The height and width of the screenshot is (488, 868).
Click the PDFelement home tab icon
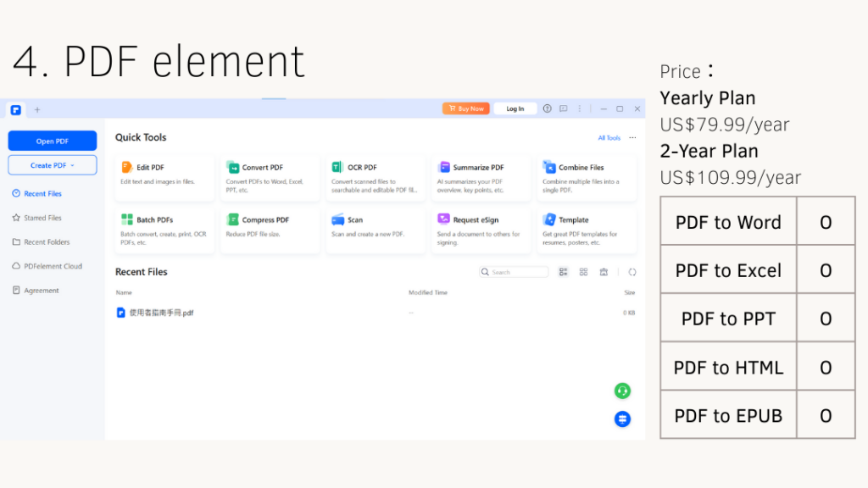point(16,110)
